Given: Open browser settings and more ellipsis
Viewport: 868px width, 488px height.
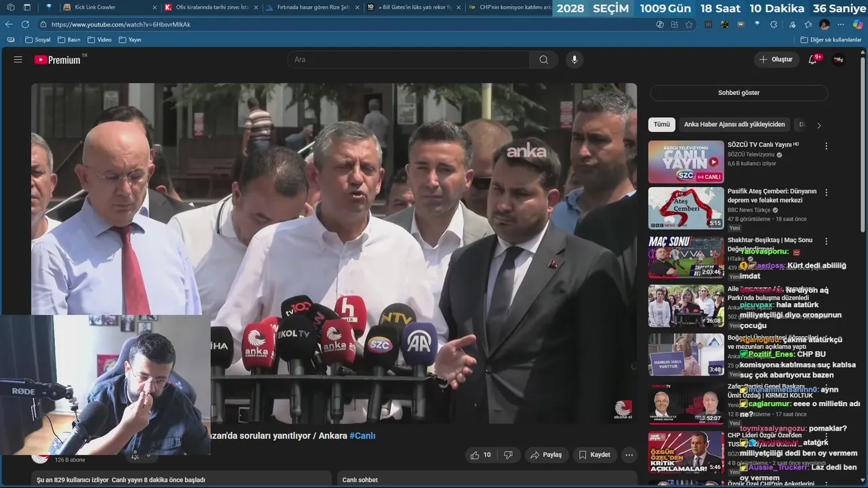Looking at the screenshot, I should (x=841, y=24).
